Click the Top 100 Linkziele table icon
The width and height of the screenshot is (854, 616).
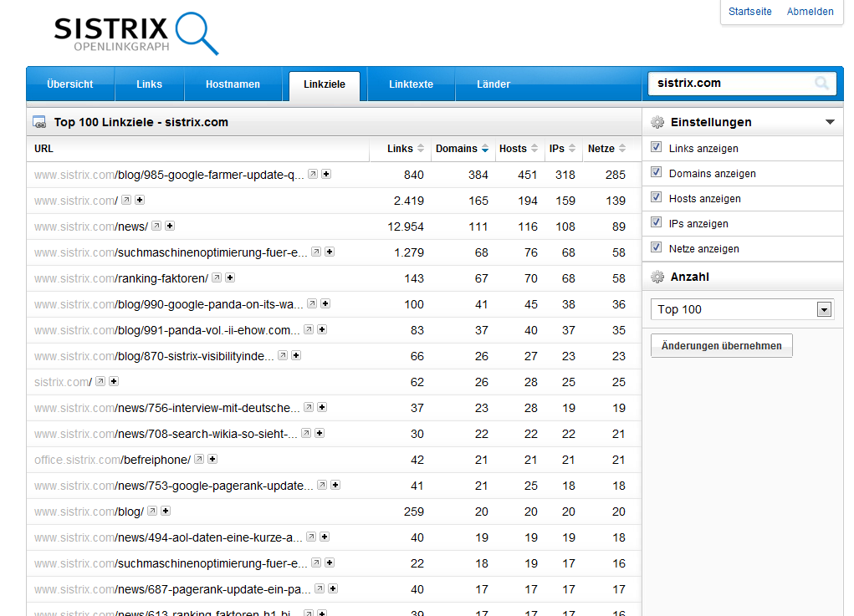pos(39,122)
